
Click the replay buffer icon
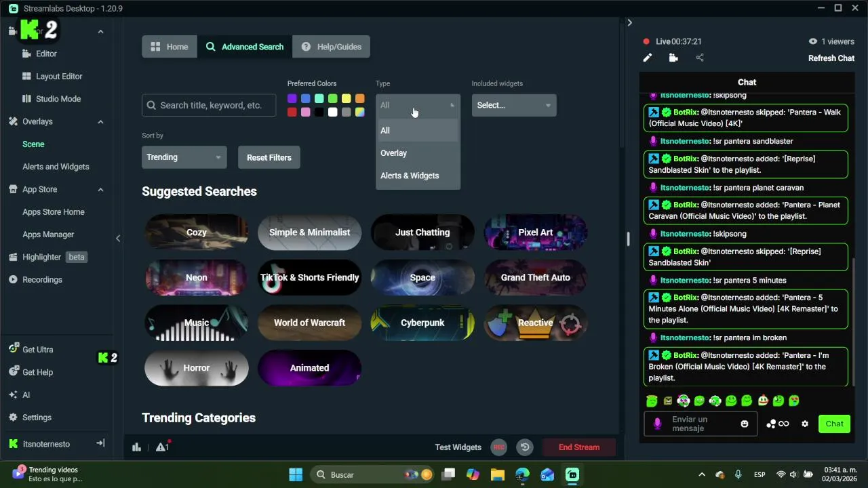(x=525, y=447)
